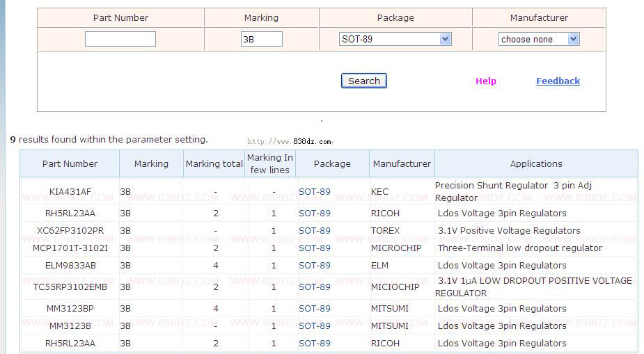Click the Applications column header
Image resolution: width=644 pixels, height=354 pixels.
(536, 163)
